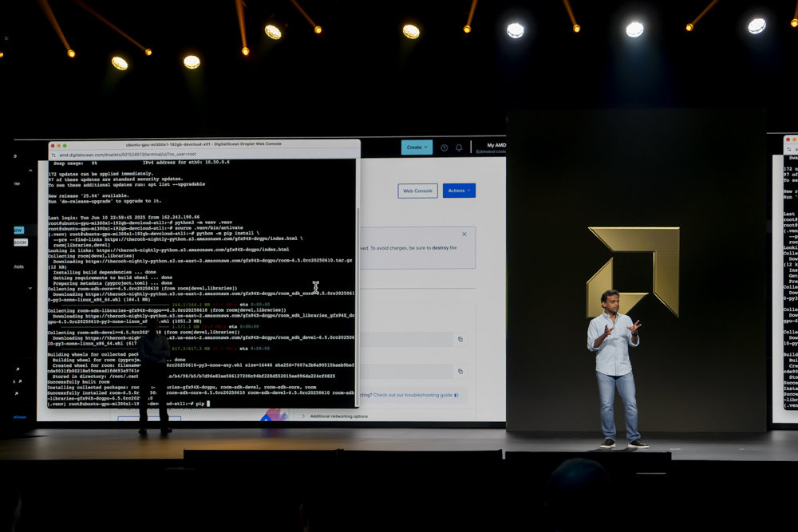Click the top external link arrow in sidebar
The width and height of the screenshot is (798, 532).
18,369
